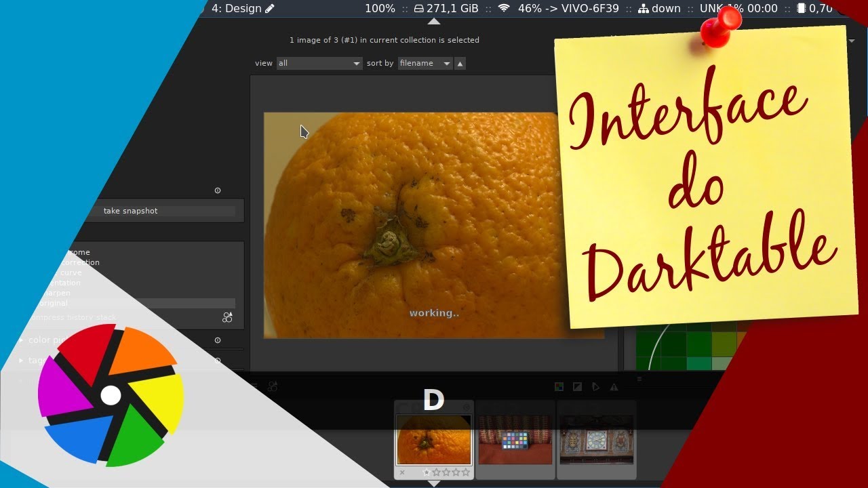
Task: Click the 4: Design workspace label
Action: [x=243, y=8]
